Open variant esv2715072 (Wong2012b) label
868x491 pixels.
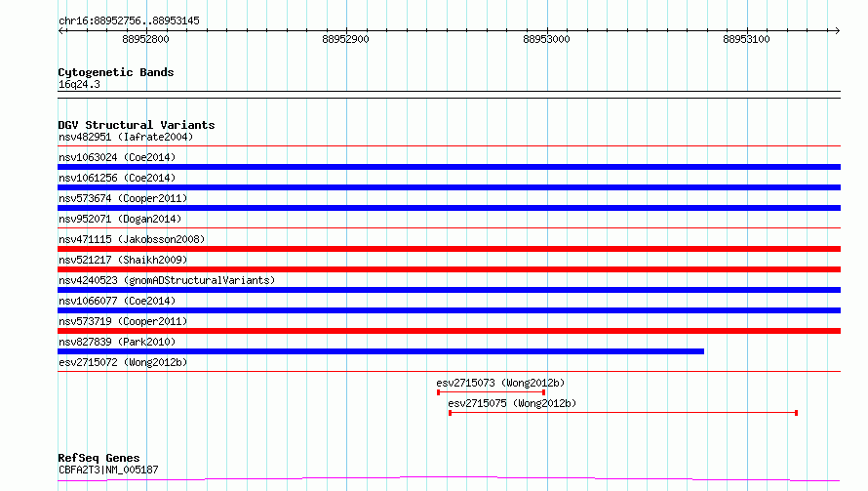click(123, 362)
